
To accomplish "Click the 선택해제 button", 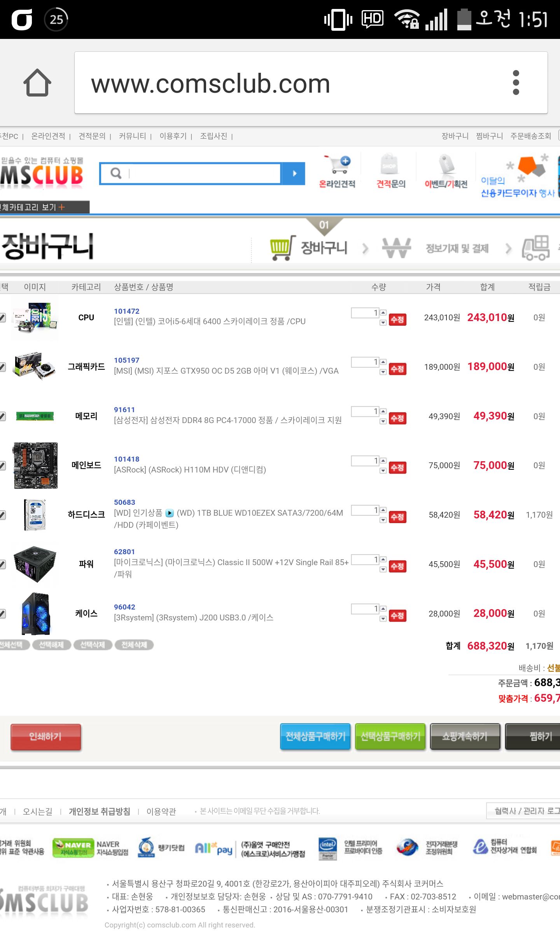I will [x=51, y=645].
